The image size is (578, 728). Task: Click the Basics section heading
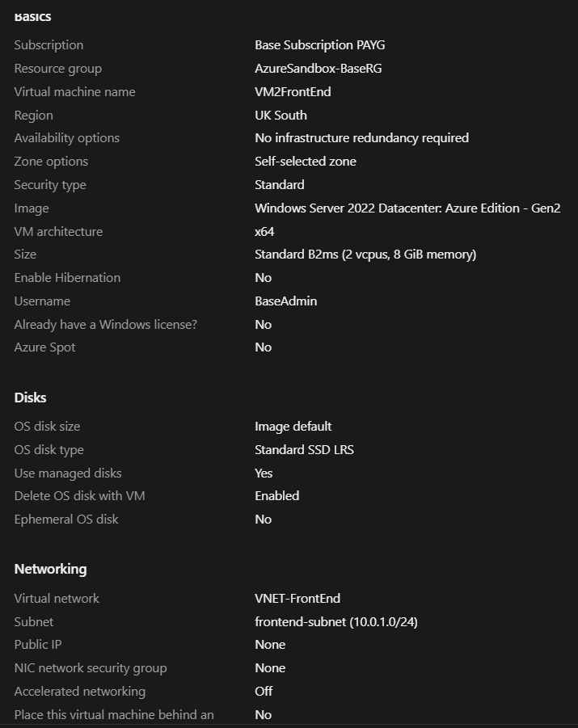32,16
